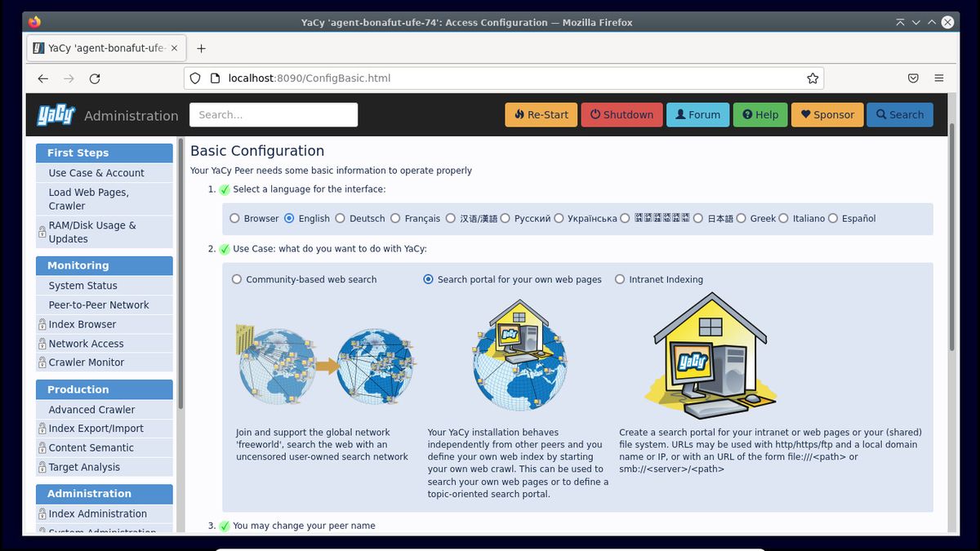Click the lock icon beside Index Browser
The image size is (980, 551).
42,324
